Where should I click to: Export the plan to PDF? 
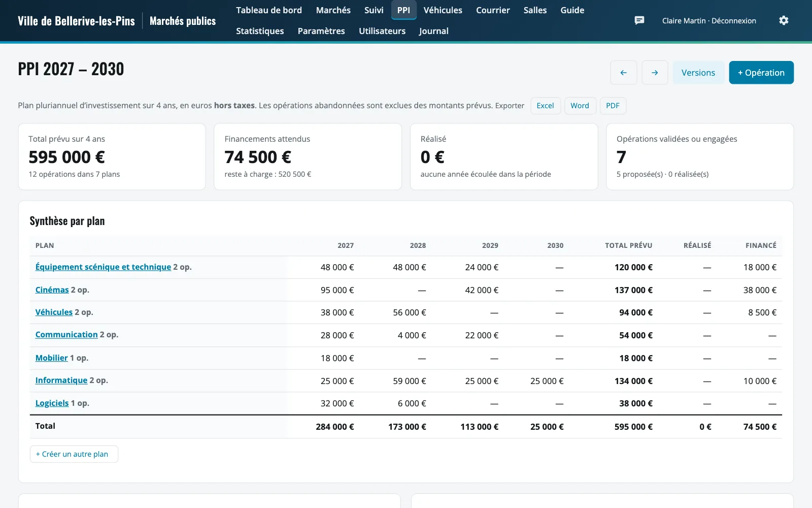[613, 106]
